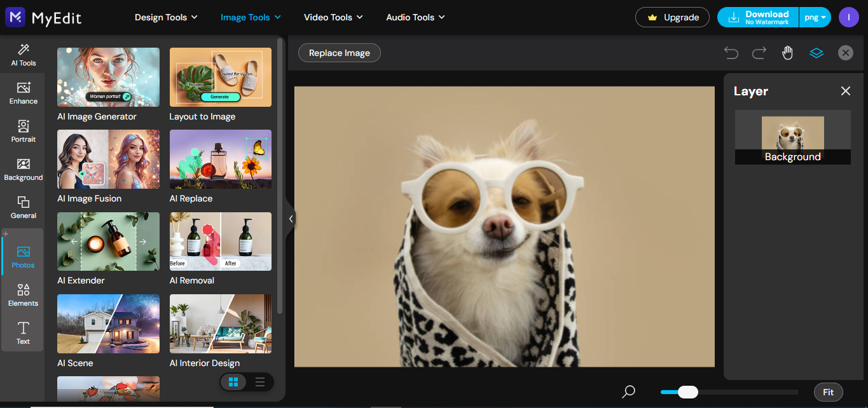868x408 pixels.
Task: Open the AI Image Fusion thumbnail
Action: (x=108, y=159)
